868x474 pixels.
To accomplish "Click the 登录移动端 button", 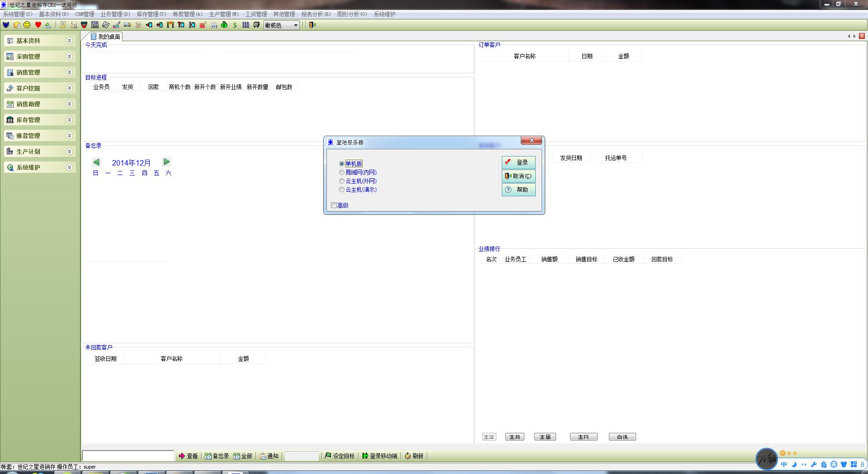I will pyautogui.click(x=380, y=456).
